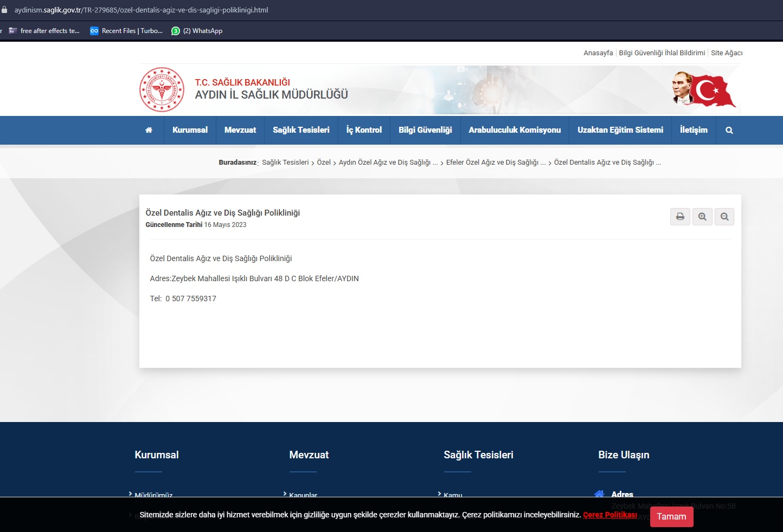Viewport: 783px width, 532px height.
Task: Open the Site Ağacı link
Action: pyautogui.click(x=727, y=53)
